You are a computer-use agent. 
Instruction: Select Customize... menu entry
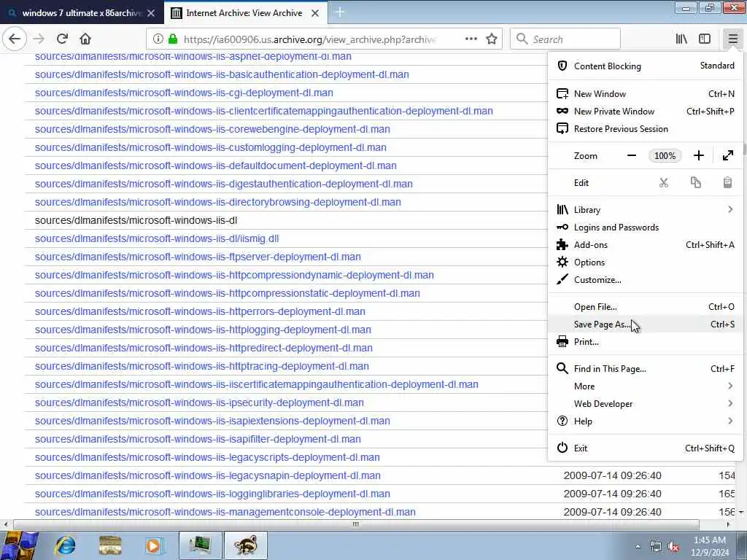[645, 280]
